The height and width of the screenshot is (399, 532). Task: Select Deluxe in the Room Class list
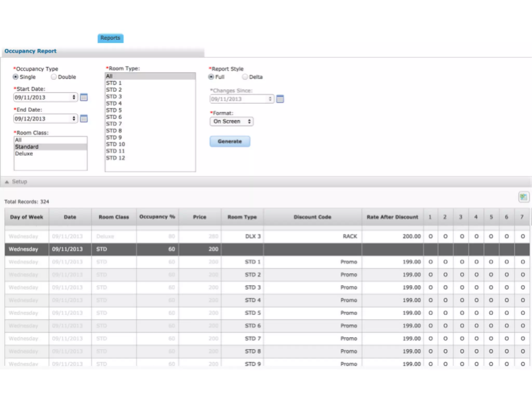click(x=24, y=154)
